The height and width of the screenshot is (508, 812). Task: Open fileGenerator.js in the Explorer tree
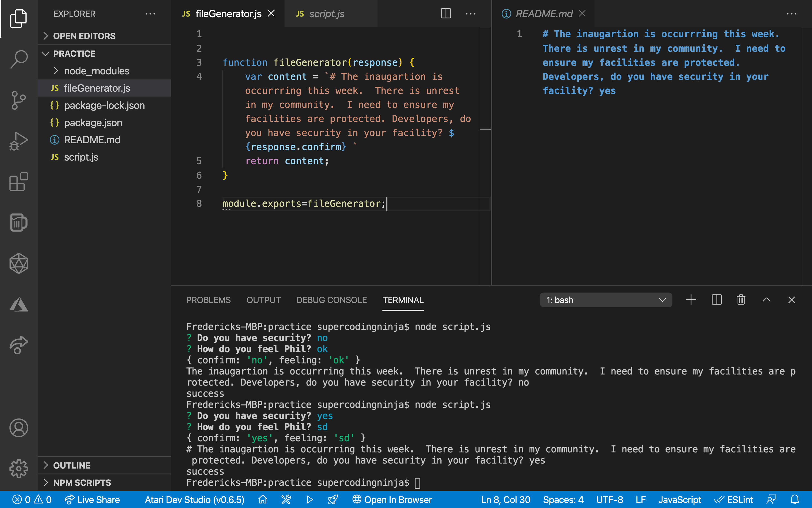click(x=104, y=88)
